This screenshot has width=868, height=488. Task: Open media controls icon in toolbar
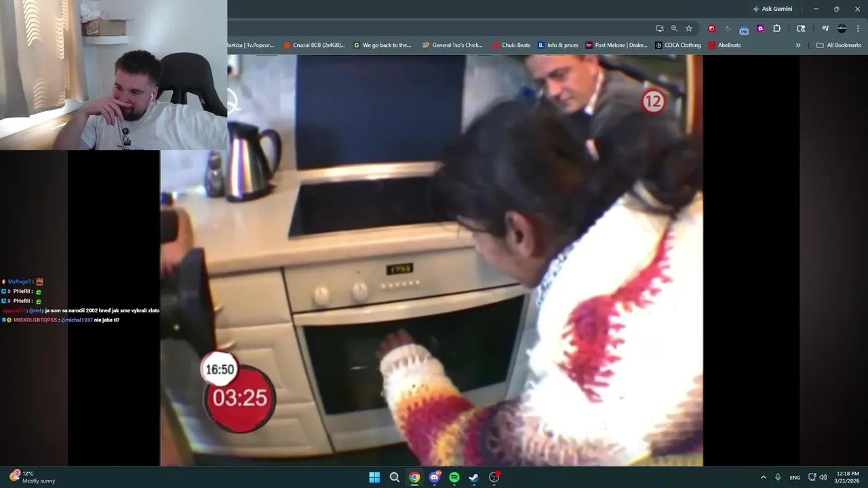(x=825, y=28)
